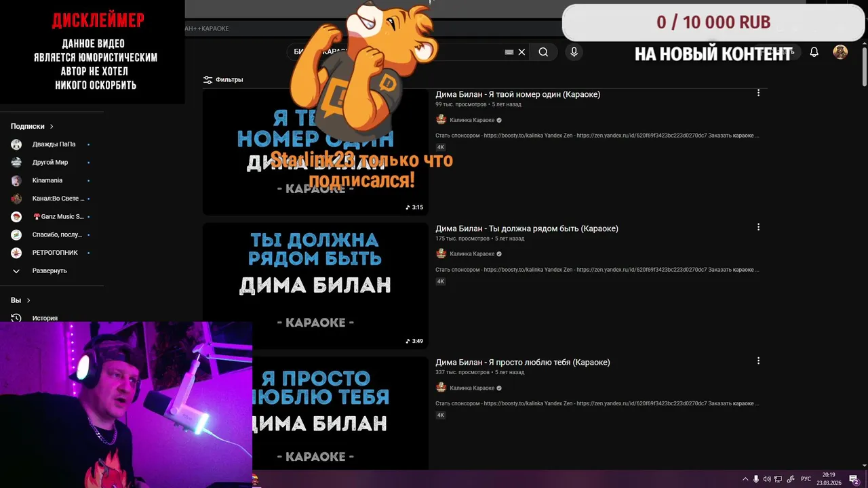868x488 pixels.
Task: Switch input language РУС in taskbar
Action: point(806,479)
